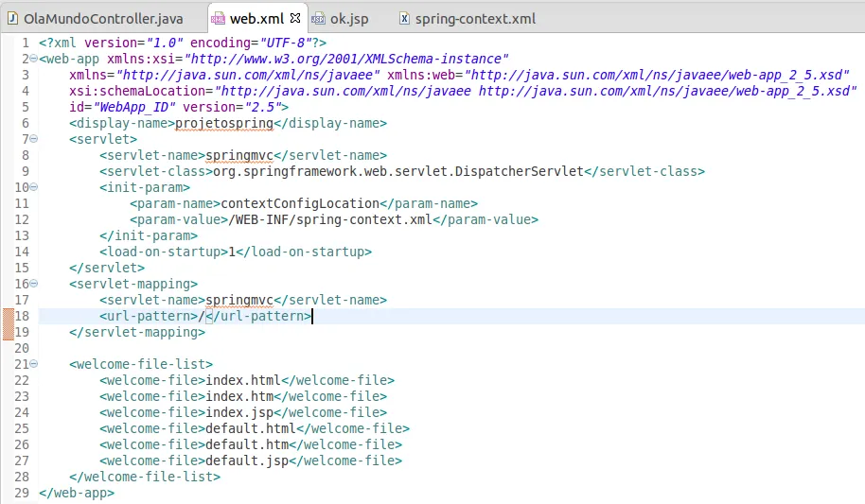Collapse the servlet element at line 7
The width and height of the screenshot is (865, 504).
point(33,139)
